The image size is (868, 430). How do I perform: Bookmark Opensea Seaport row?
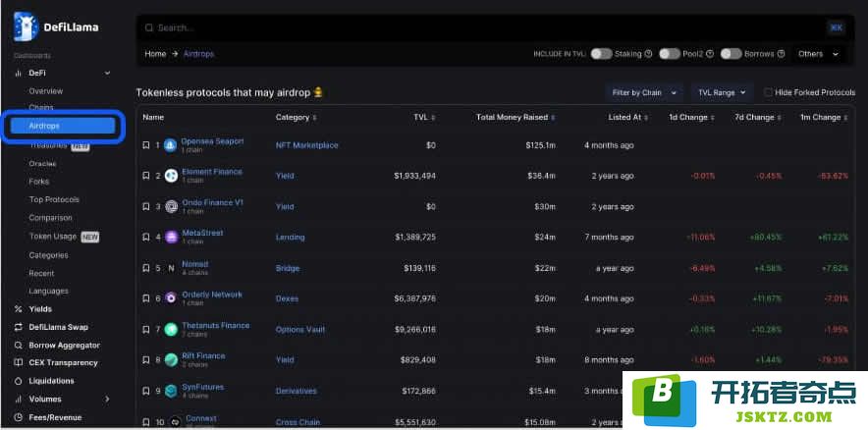tap(146, 145)
